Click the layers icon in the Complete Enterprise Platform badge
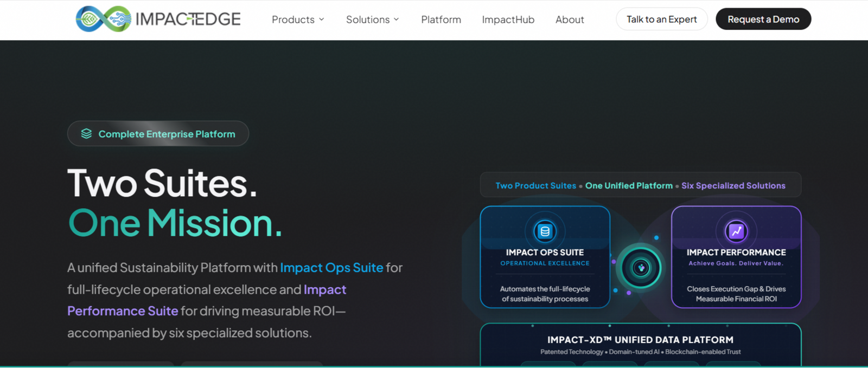 (86, 134)
